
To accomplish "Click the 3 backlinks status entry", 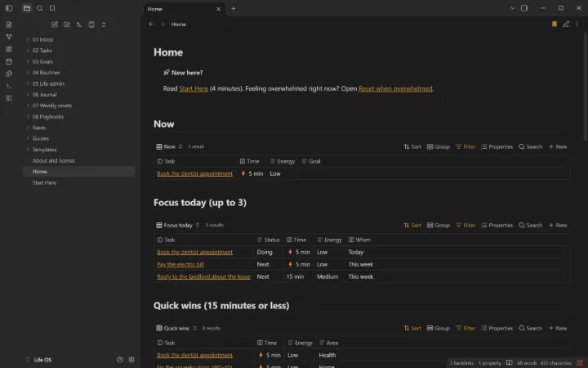I will pyautogui.click(x=461, y=363).
